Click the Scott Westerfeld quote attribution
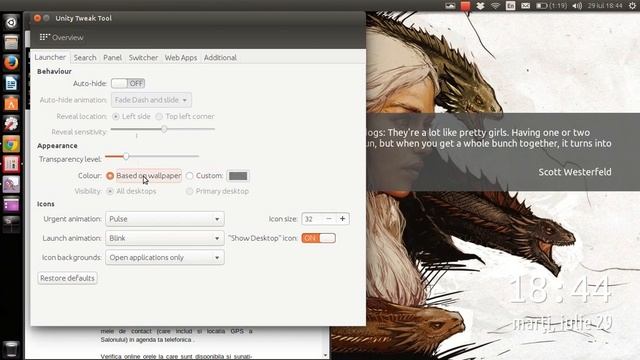640x360 pixels. pyautogui.click(x=575, y=172)
